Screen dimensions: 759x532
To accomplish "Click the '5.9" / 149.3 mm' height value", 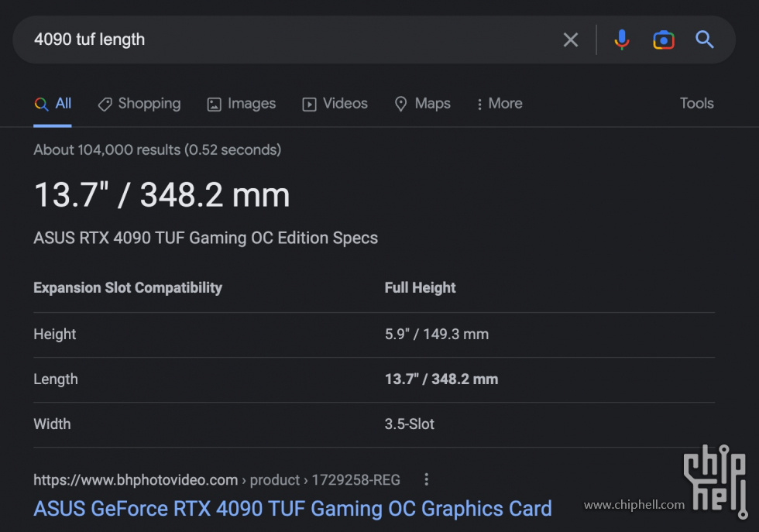I will [x=437, y=334].
